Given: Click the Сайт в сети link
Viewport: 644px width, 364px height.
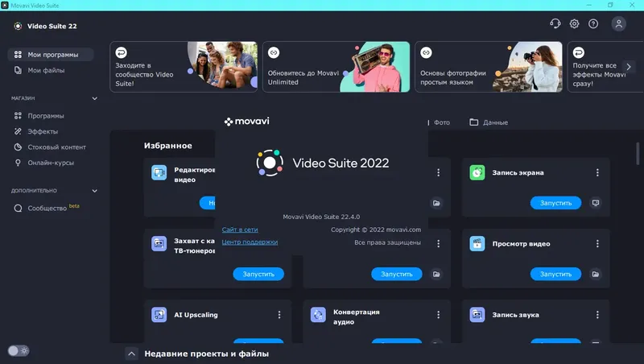Looking at the screenshot, I should (240, 230).
